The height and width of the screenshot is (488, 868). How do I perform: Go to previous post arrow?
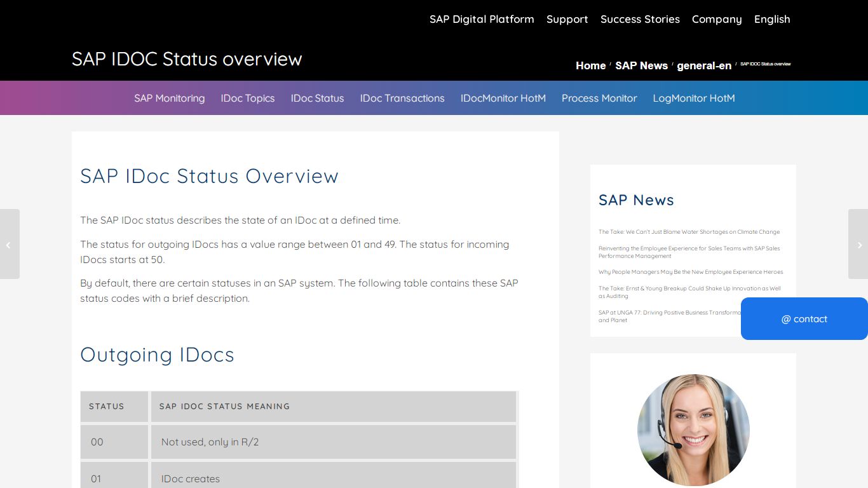10,244
